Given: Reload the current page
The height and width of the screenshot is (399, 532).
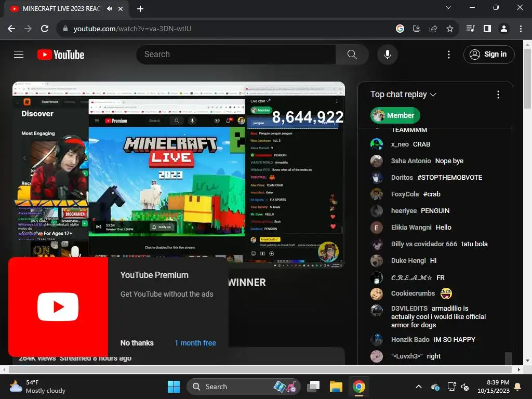Looking at the screenshot, I should tap(45, 29).
